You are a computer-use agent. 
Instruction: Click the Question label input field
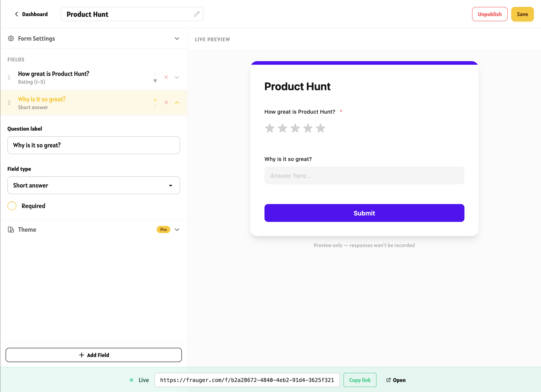pos(94,145)
